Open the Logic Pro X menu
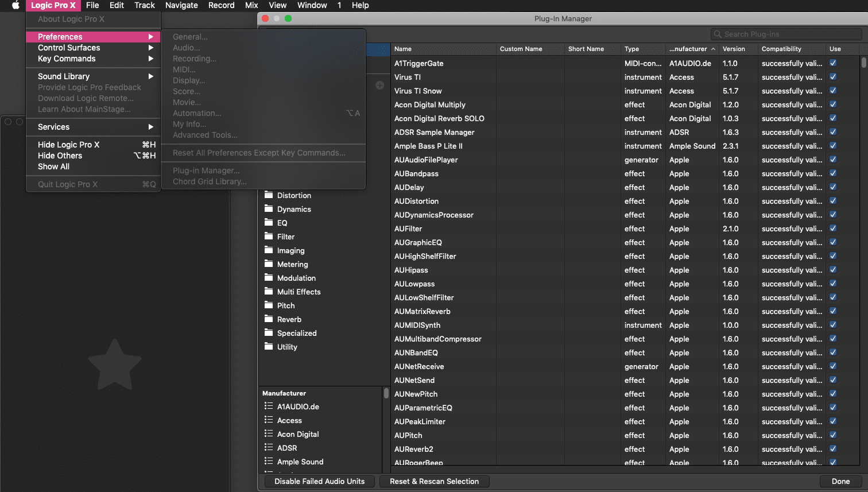This screenshot has height=492, width=868. [x=53, y=5]
